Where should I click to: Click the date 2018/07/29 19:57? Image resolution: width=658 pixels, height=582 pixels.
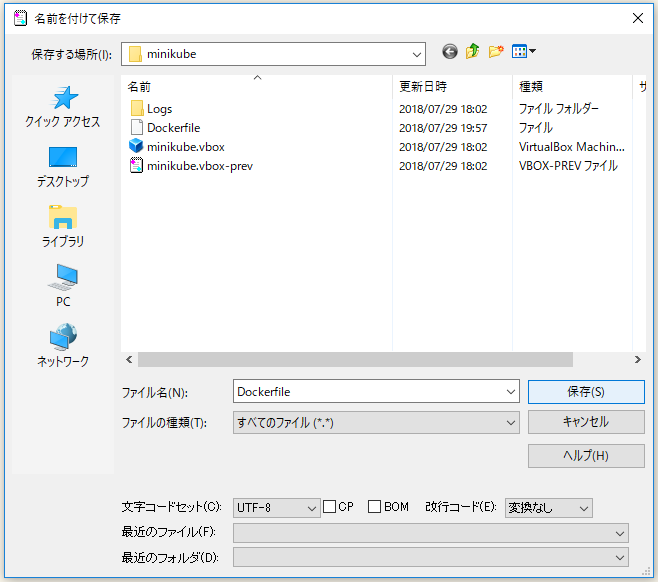click(443, 128)
